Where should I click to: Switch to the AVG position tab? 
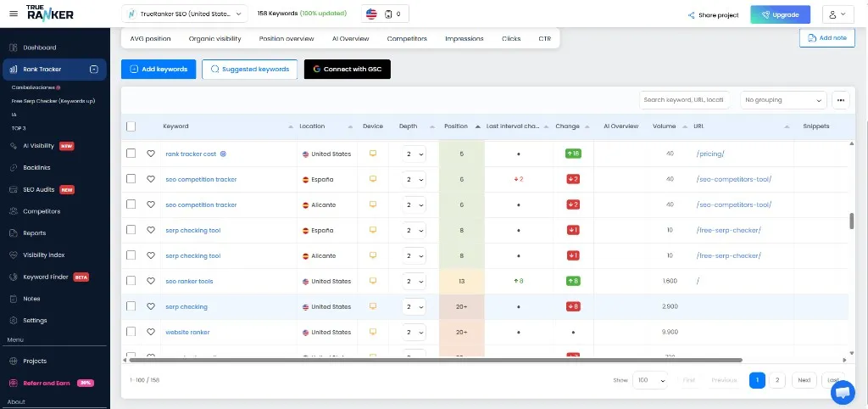pyautogui.click(x=150, y=39)
